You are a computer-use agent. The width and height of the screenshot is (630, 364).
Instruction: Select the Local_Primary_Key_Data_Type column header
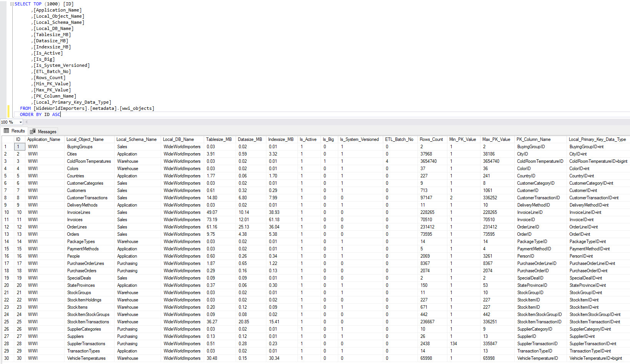pyautogui.click(x=598, y=139)
